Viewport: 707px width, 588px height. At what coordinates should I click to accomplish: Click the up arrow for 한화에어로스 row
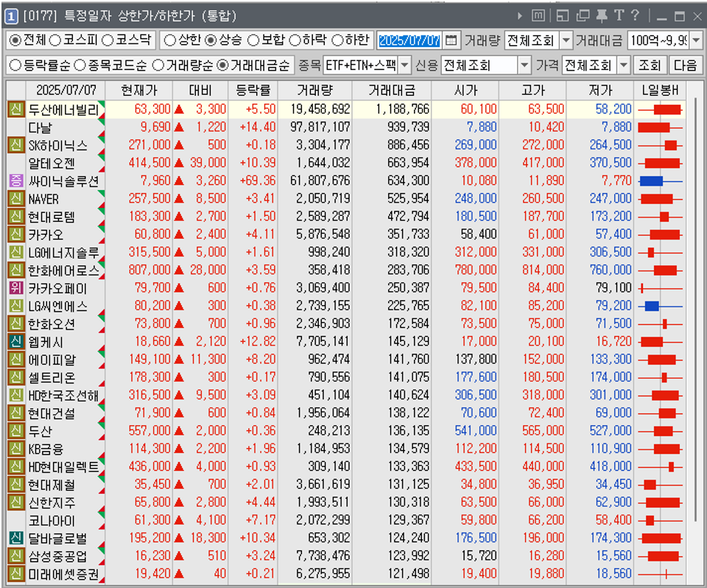tap(179, 270)
